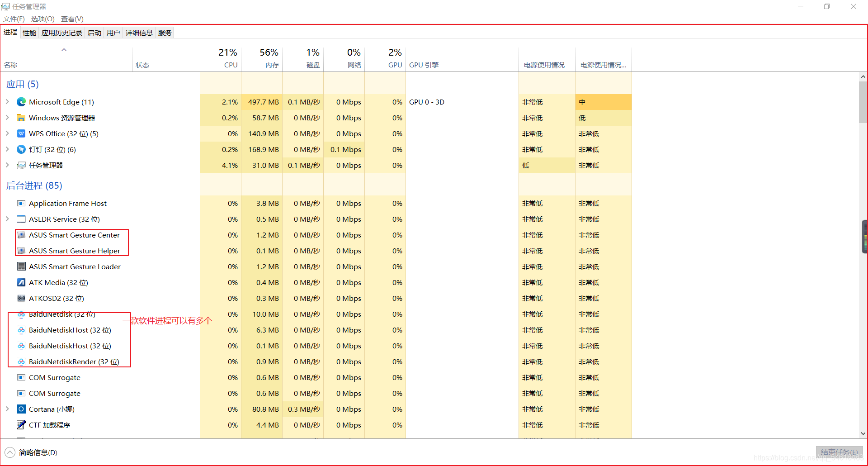Click the GPU 0 - 3D engine cell

pyautogui.click(x=462, y=102)
